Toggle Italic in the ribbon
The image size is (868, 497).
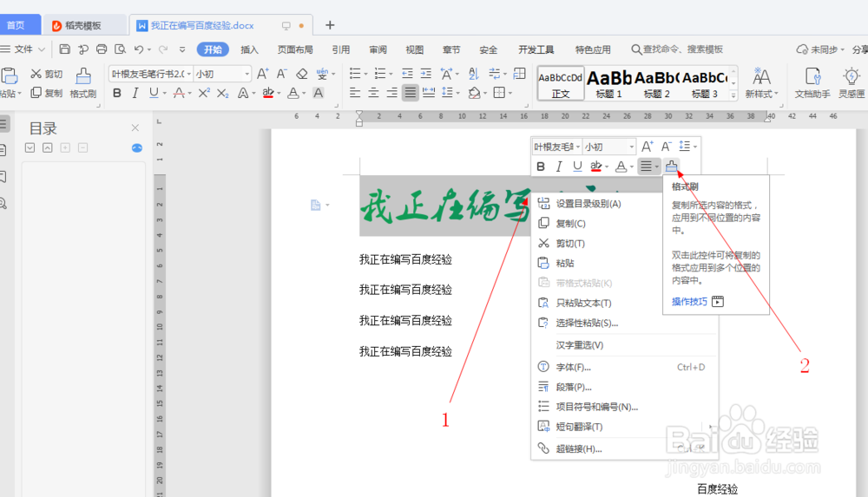click(x=135, y=93)
